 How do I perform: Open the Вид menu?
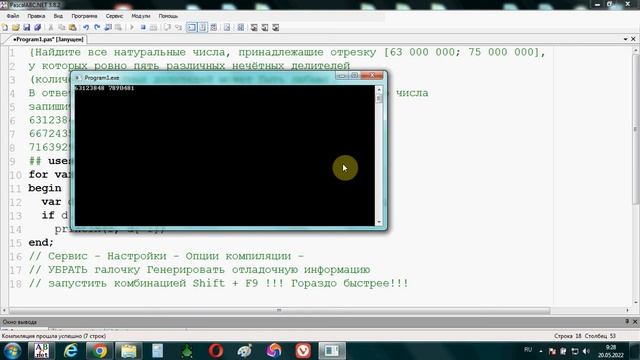[x=58, y=16]
